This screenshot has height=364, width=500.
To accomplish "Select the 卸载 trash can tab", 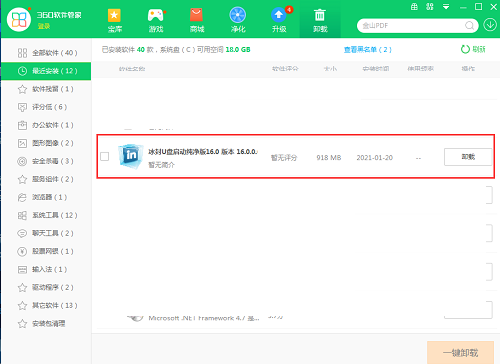I will 320,20.
